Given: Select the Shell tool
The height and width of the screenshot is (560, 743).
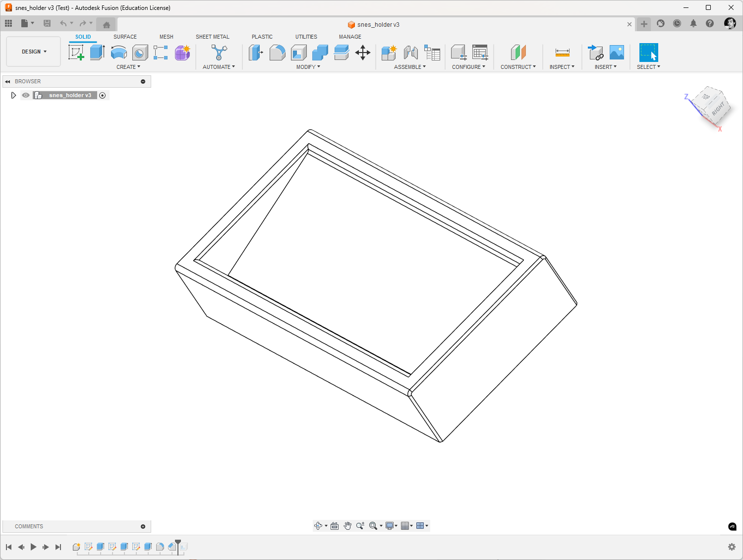Looking at the screenshot, I should coord(299,52).
